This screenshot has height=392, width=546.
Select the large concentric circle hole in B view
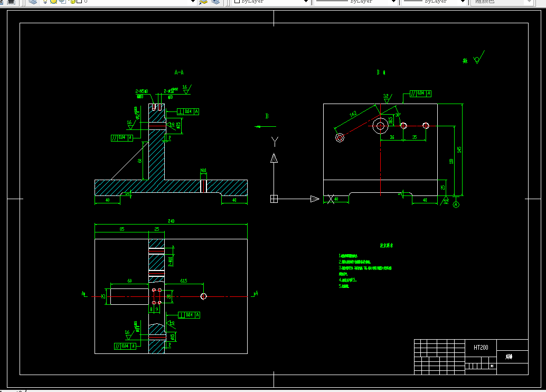(x=380, y=126)
